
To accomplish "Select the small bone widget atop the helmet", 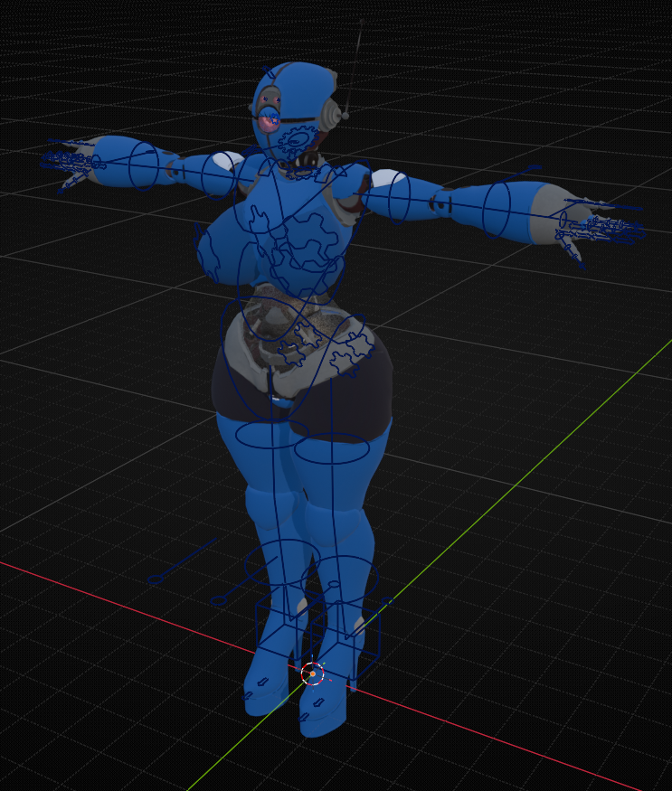I will point(270,72).
